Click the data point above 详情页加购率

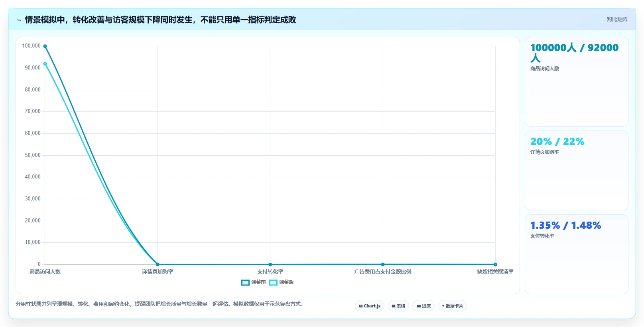[158, 264]
